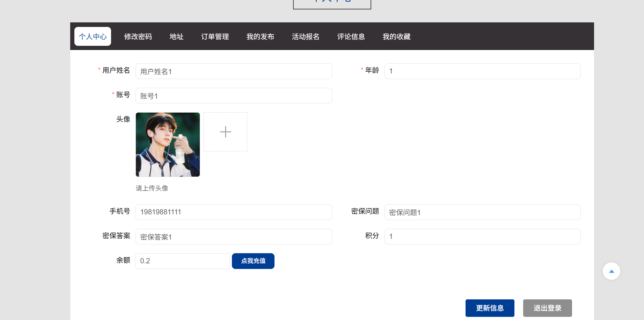644x320 pixels.
Task: Click the 用户姓名 input field
Action: pyautogui.click(x=234, y=71)
